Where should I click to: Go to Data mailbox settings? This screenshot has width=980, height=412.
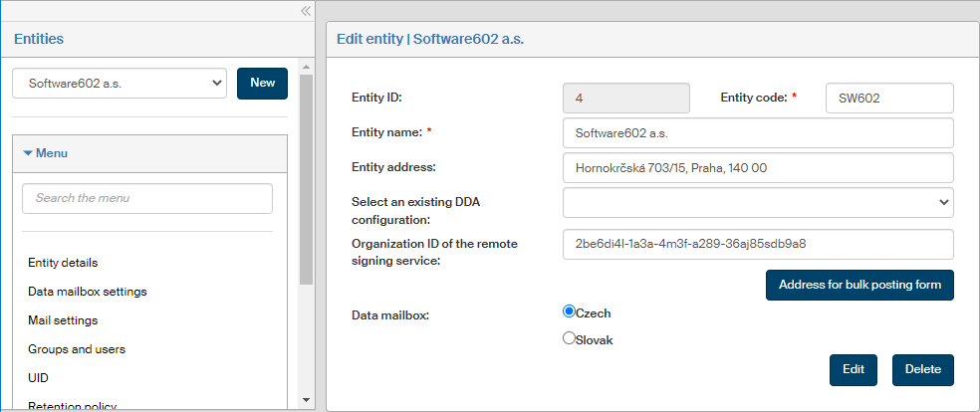click(88, 292)
